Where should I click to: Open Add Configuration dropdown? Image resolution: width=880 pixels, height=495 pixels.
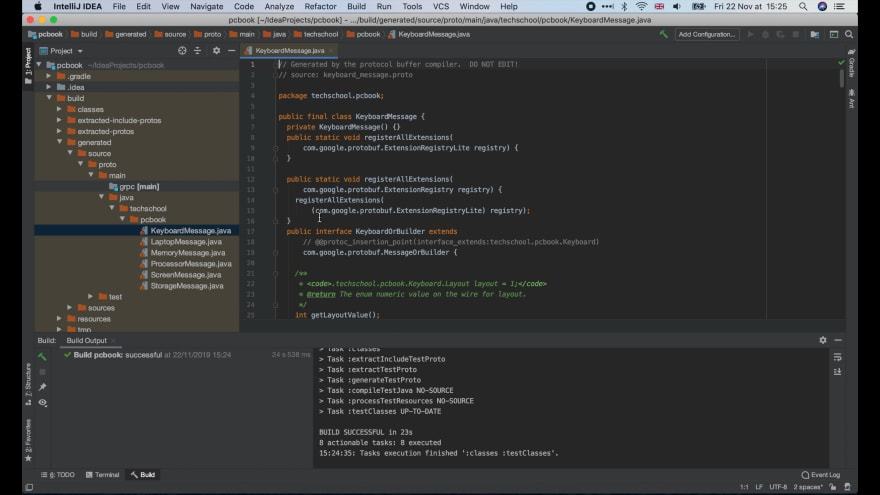point(707,34)
